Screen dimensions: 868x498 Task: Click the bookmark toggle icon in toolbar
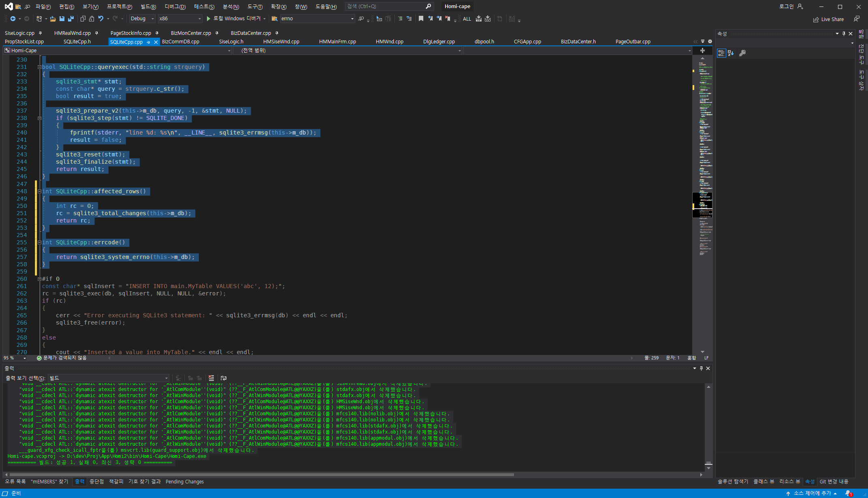(421, 19)
